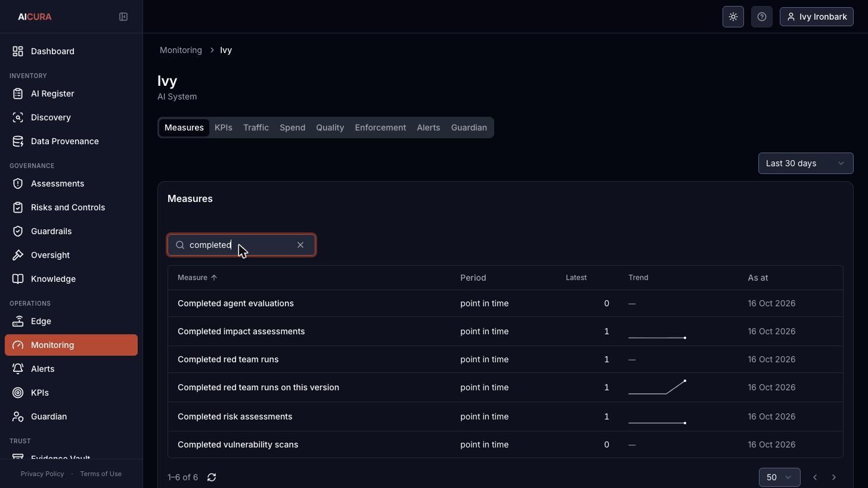Switch to the KPIs tab
The width and height of the screenshot is (868, 488).
point(224,128)
